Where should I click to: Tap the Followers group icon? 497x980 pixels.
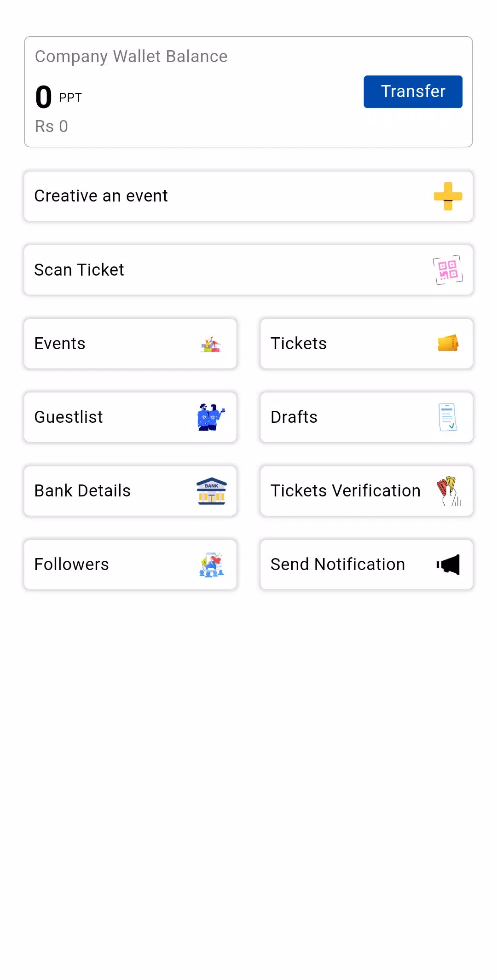(x=211, y=565)
